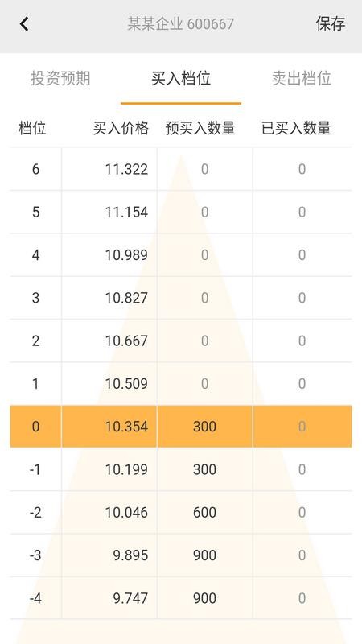
Task: Click buy price 10.989 cell
Action: 109,254
